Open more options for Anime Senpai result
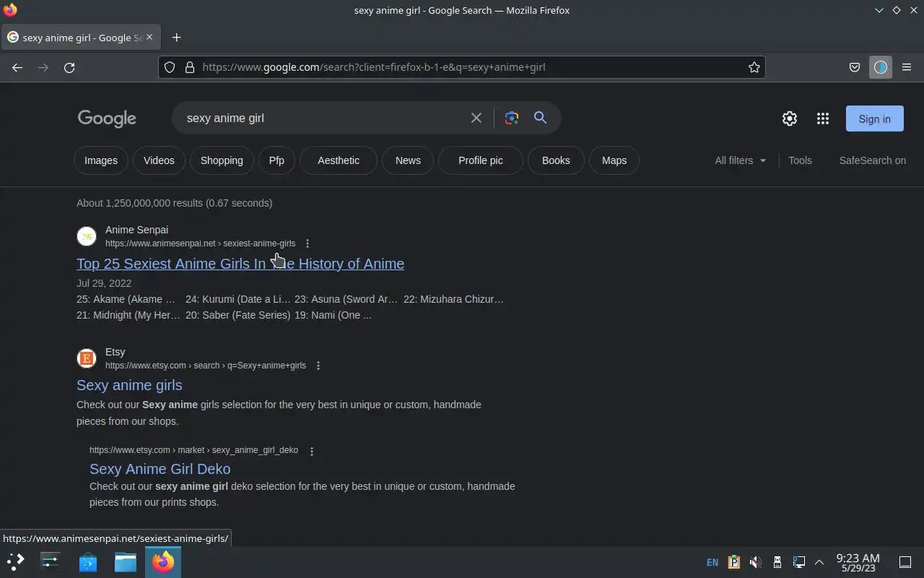This screenshot has width=924, height=578. 308,243
